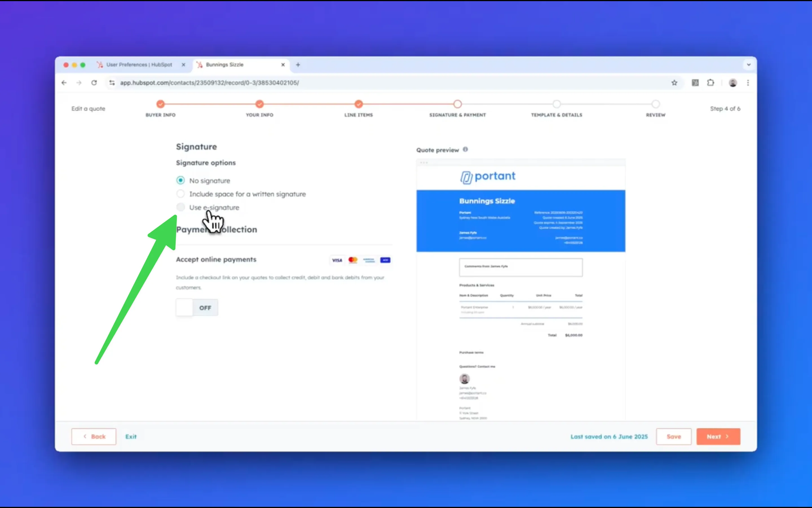Viewport: 812px width, 508px height.
Task: Click the browser forward arrow
Action: 79,83
